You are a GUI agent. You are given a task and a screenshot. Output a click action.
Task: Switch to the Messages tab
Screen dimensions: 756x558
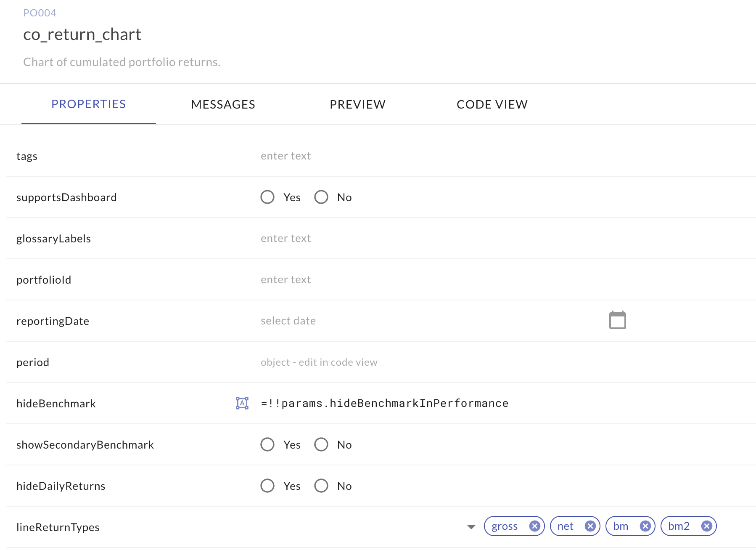point(223,104)
